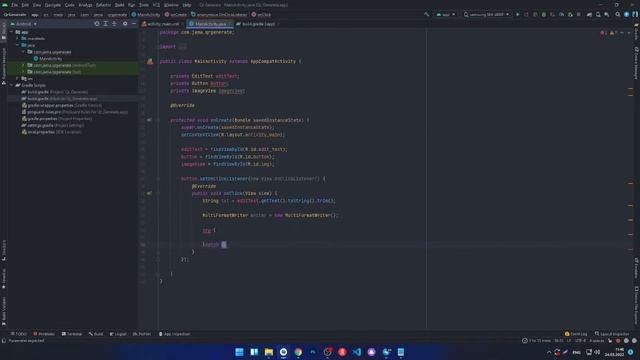Open the Event Log
This screenshot has width=640, height=360.
[576, 334]
